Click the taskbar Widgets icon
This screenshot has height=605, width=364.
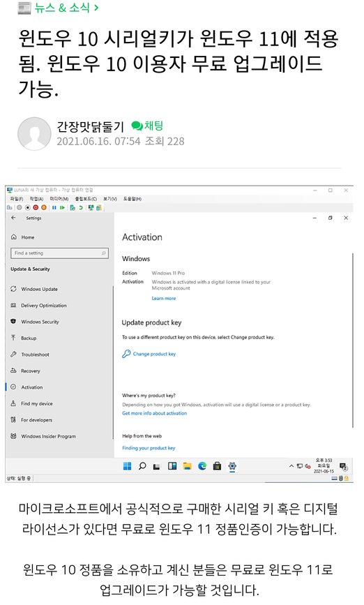[x=172, y=466]
